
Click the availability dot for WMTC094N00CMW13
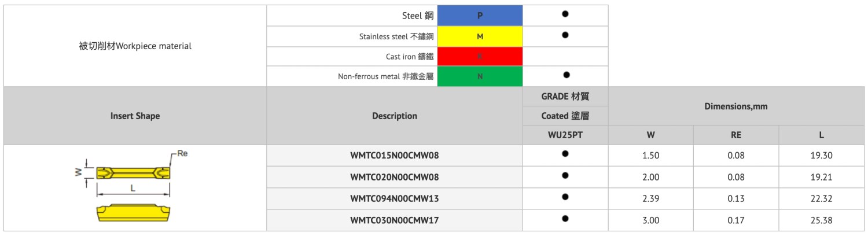[x=565, y=197]
